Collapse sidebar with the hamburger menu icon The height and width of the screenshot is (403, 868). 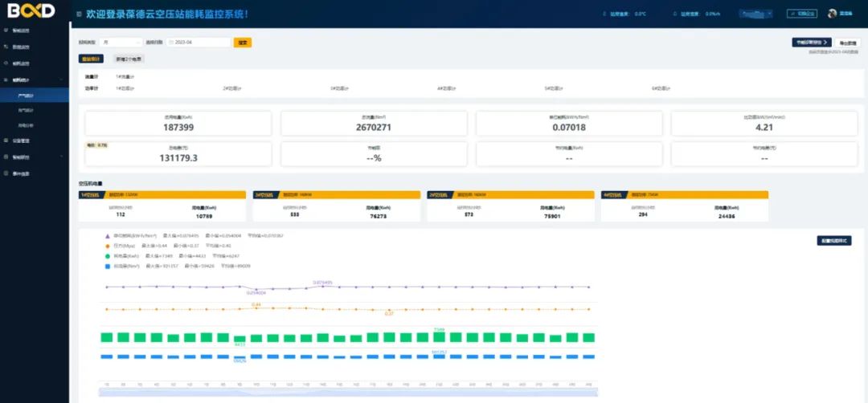tap(78, 14)
